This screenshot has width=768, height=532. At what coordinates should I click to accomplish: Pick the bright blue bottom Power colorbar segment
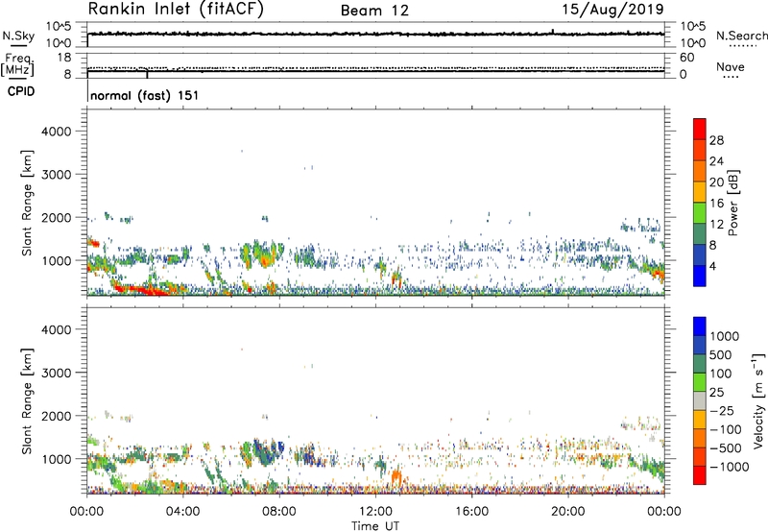[x=700, y=276]
